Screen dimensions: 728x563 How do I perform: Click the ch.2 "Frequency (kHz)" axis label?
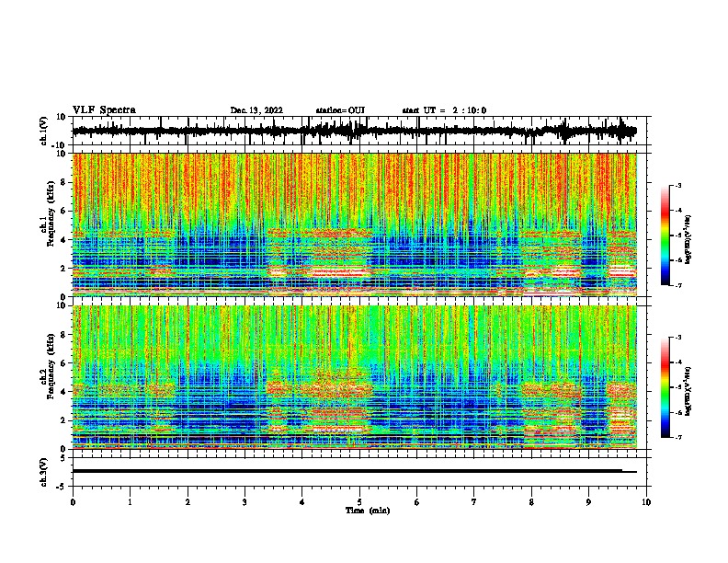pos(51,366)
